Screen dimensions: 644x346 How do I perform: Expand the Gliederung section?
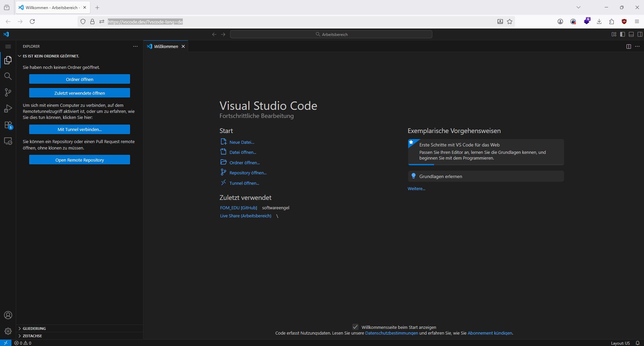click(34, 329)
